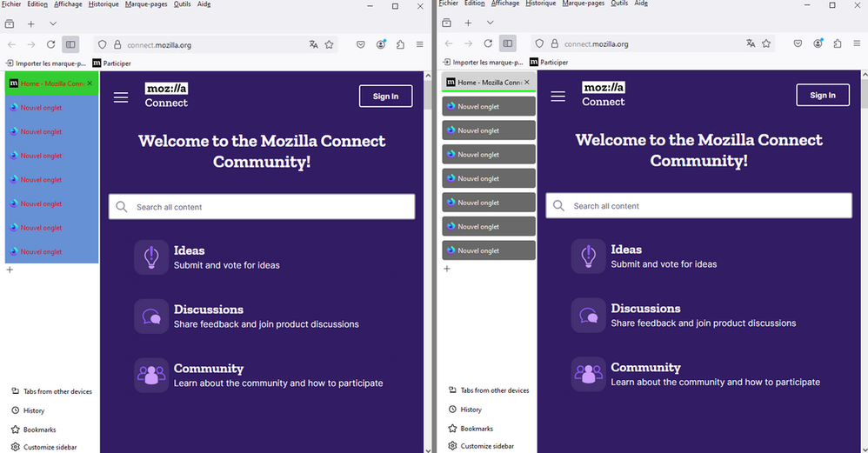The image size is (868, 453).
Task: Click the tracking protection shield in the right window
Action: pos(539,43)
